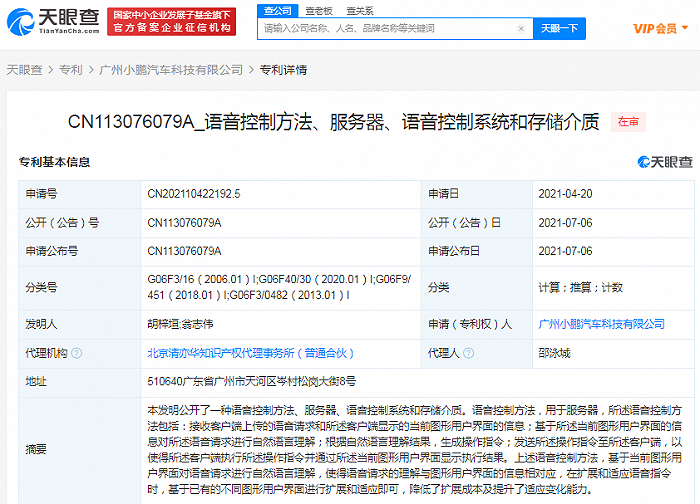Click the 在审 status tag

coord(628,122)
